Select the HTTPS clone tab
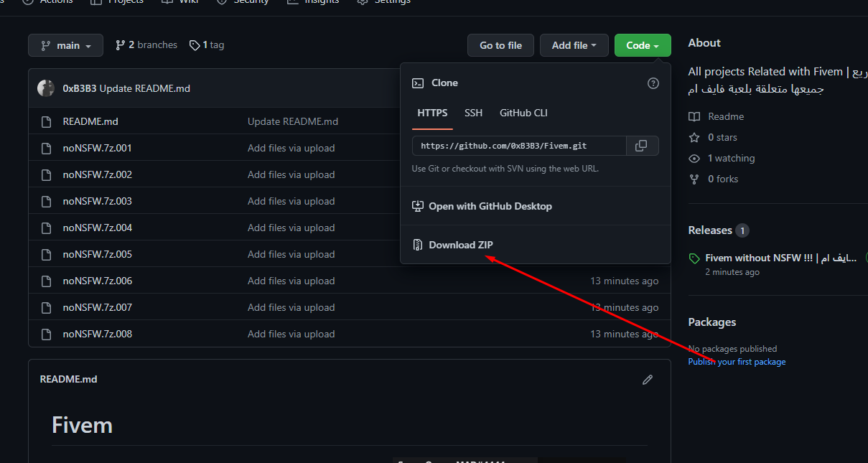 [x=432, y=113]
